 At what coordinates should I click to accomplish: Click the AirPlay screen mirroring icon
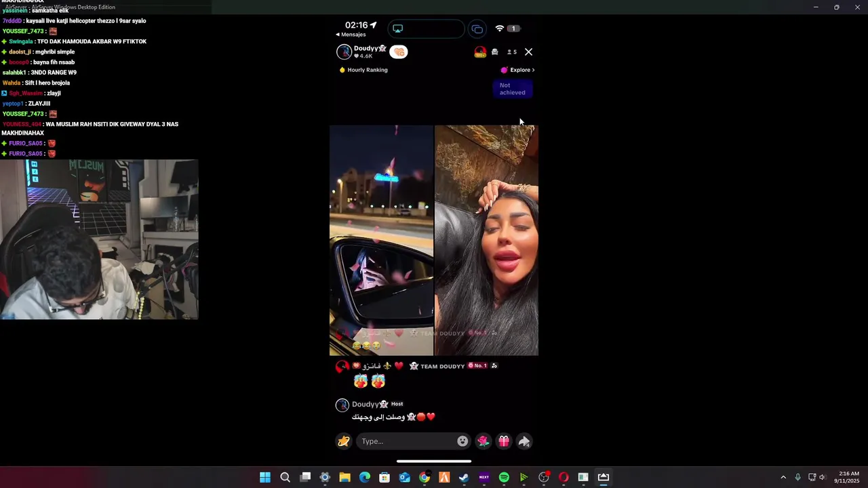pos(398,28)
